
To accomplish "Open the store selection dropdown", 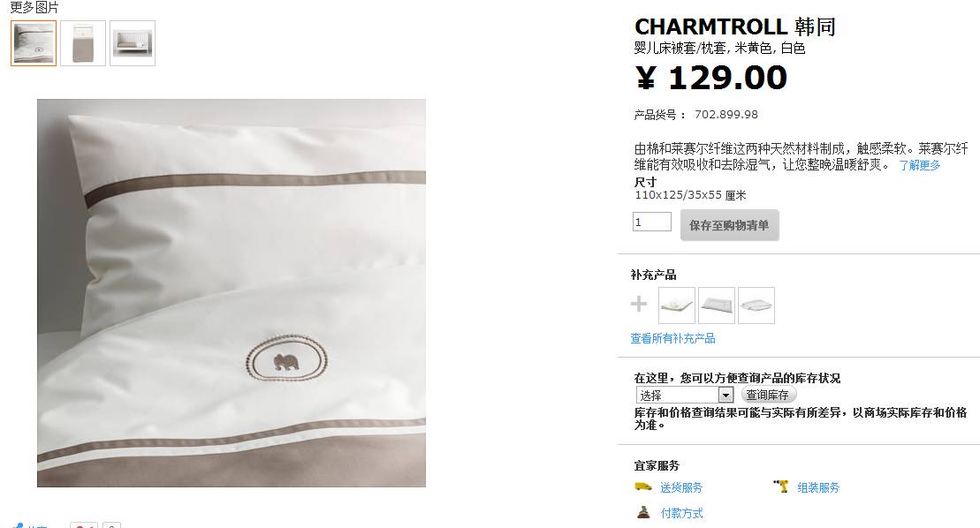I will click(684, 395).
